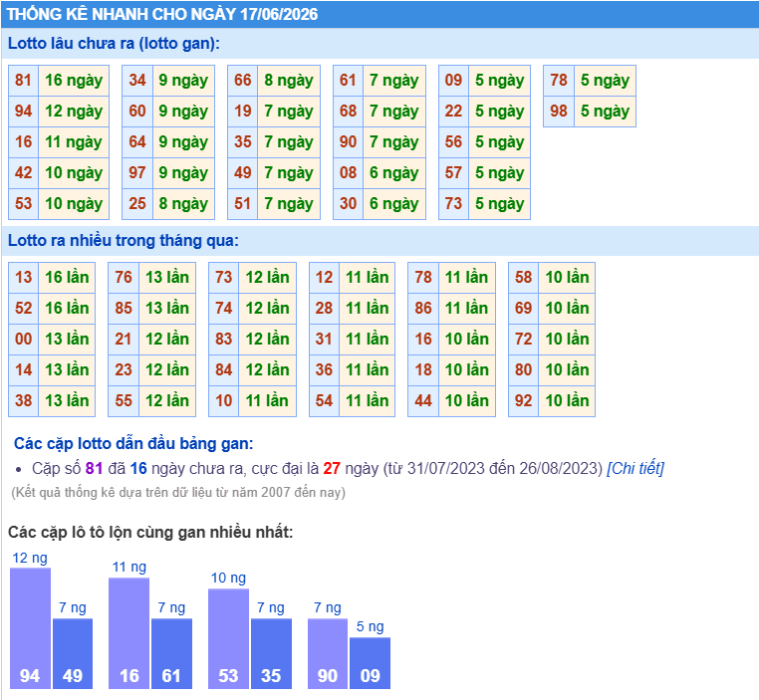Click frequent number 80
This screenshot has height=700, width=759.
524,370
